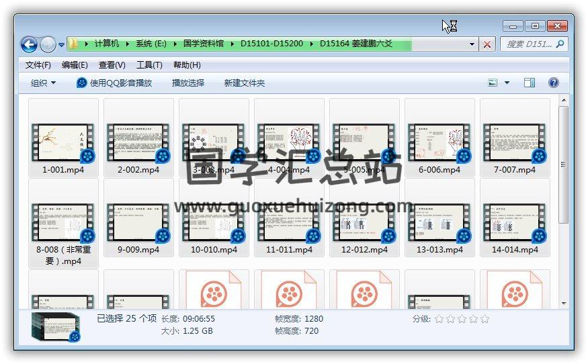Image resolution: width=588 pixels, height=364 pixels.
Task: Click the stacked videos preview in details pane
Action: (x=56, y=327)
